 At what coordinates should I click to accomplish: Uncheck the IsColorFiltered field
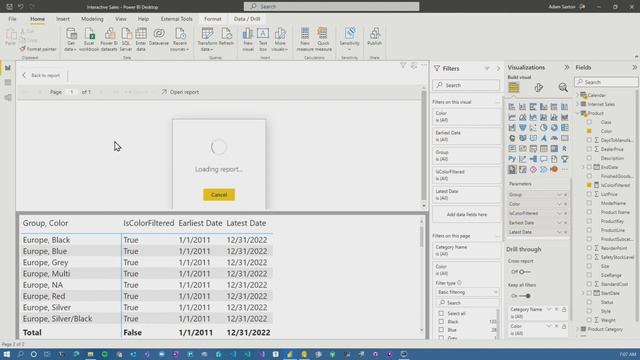click(x=589, y=185)
